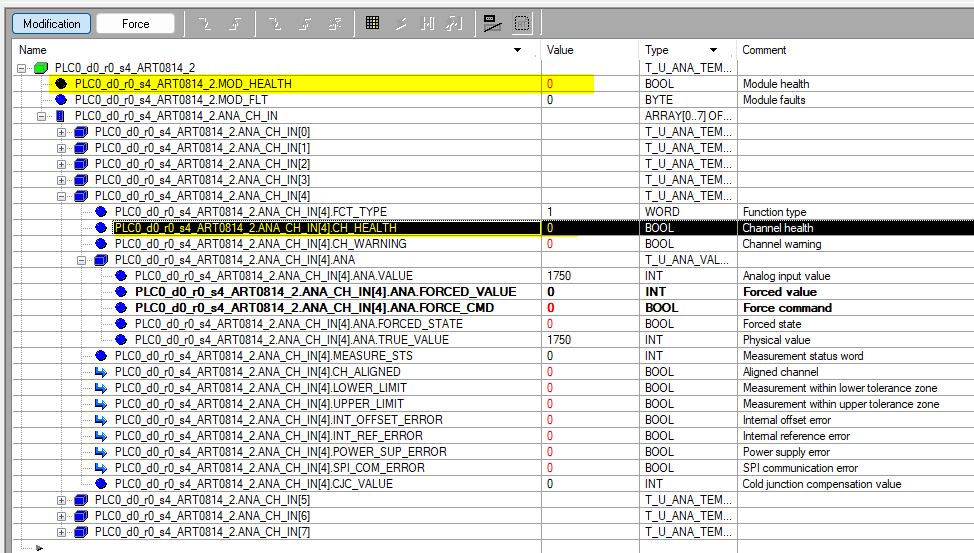974x553 pixels.
Task: Click the second falling-step force-to-0 toolbar icon
Action: 275,24
